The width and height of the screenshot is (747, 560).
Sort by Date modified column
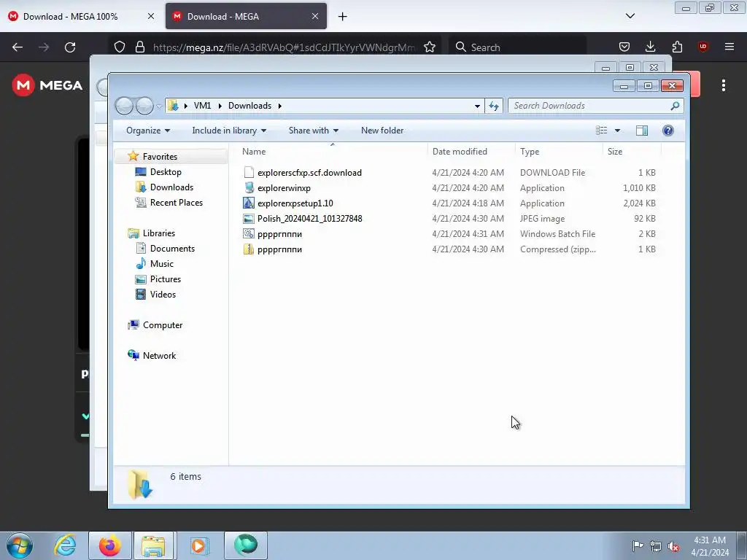coord(471,152)
